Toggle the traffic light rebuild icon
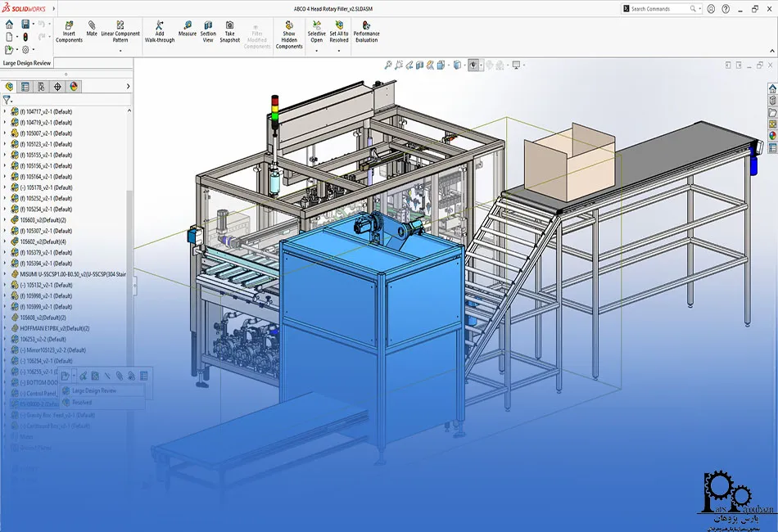 pos(25,37)
